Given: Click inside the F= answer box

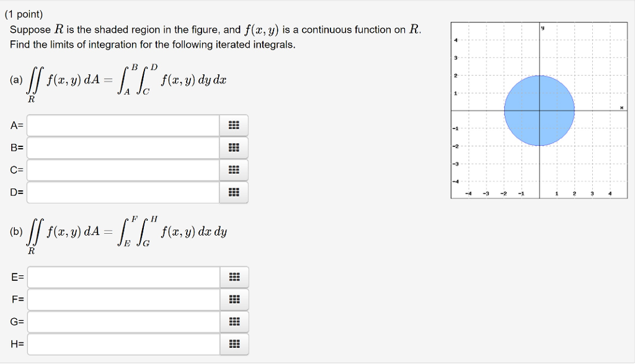Looking at the screenshot, I should pyautogui.click(x=121, y=300).
